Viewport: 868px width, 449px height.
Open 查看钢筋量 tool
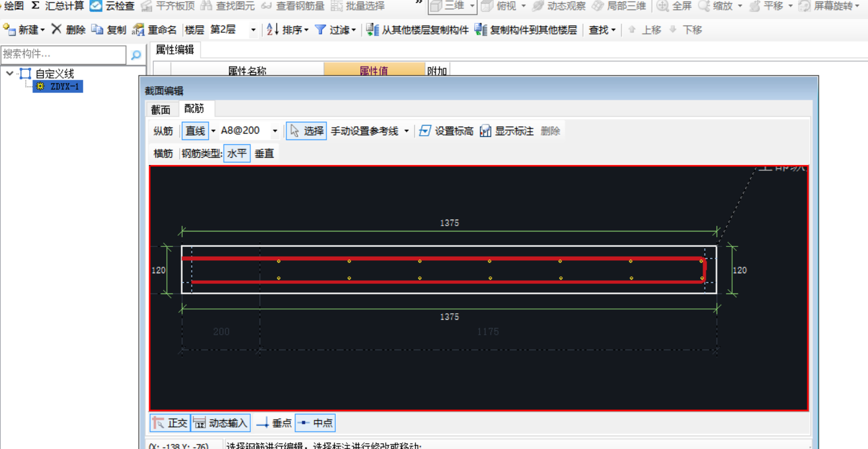click(293, 6)
